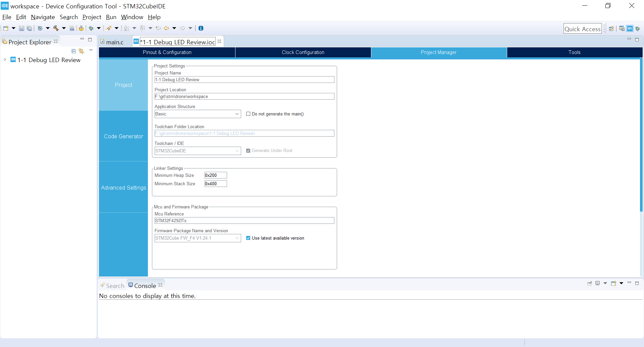This screenshot has width=644, height=347.
Task: Click the Save icon in toolbar
Action: tap(21, 28)
